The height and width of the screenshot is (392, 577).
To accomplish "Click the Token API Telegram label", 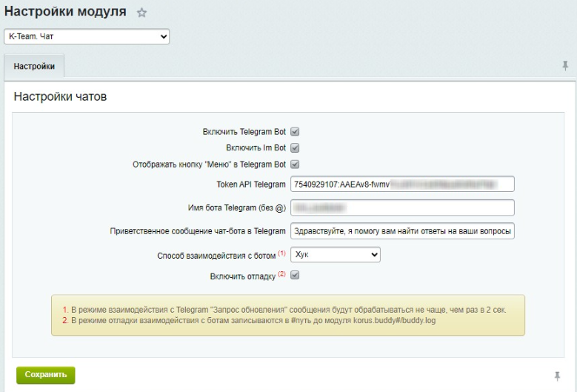I will click(251, 185).
